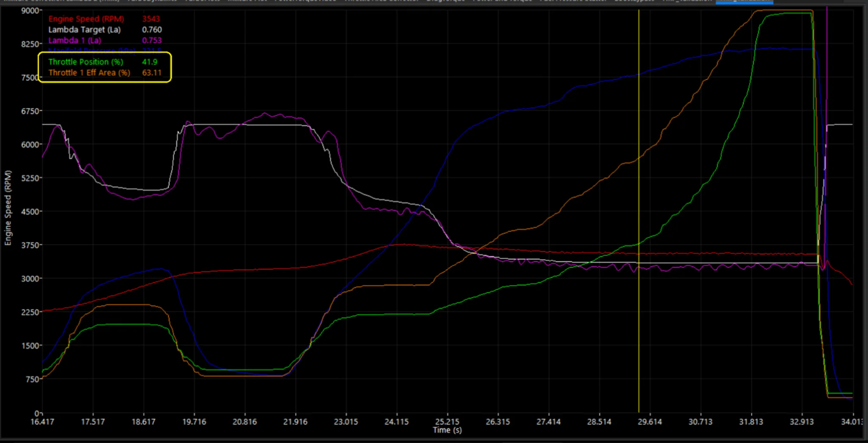Select the Lambda 1 (La) legend entry
Image resolution: width=868 pixels, height=443 pixels.
tap(75, 41)
